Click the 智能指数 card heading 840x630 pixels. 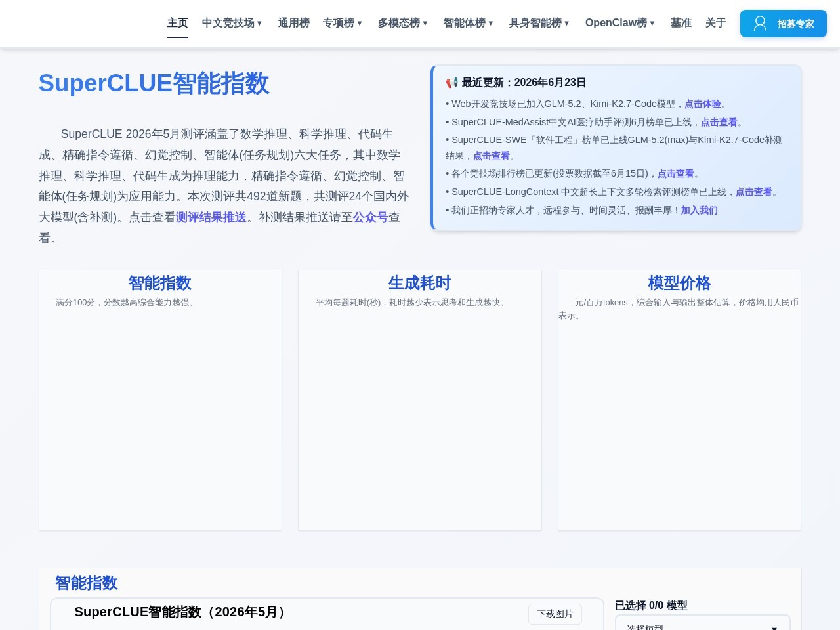click(160, 283)
